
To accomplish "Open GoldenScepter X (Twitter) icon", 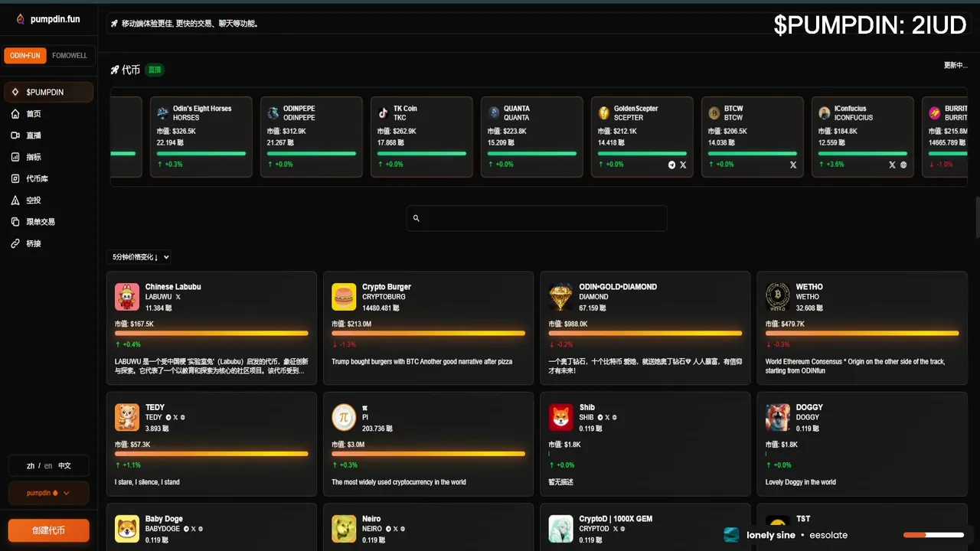I will (683, 165).
